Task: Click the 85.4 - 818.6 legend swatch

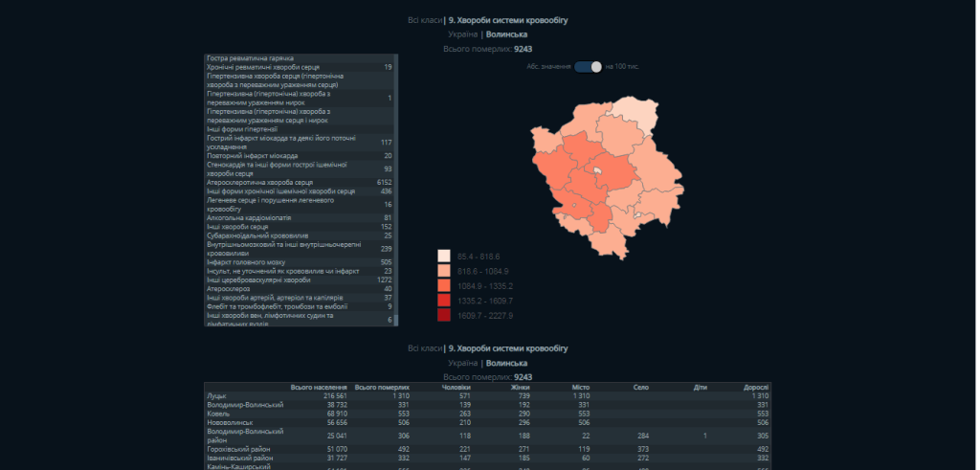Action: click(444, 257)
